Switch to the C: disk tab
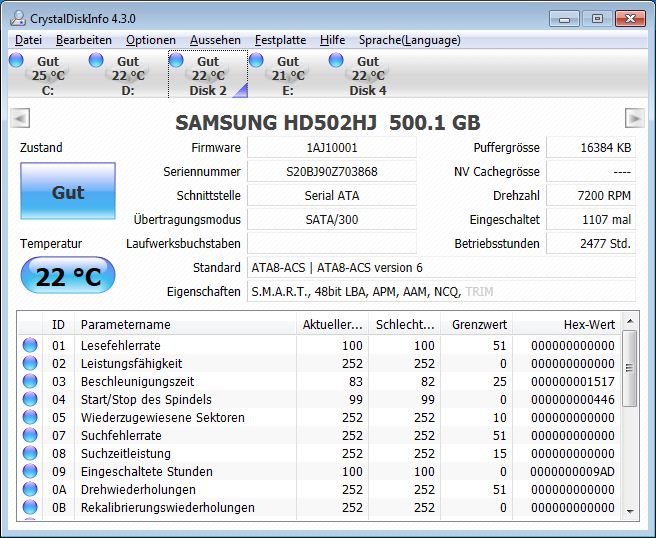 coord(48,75)
